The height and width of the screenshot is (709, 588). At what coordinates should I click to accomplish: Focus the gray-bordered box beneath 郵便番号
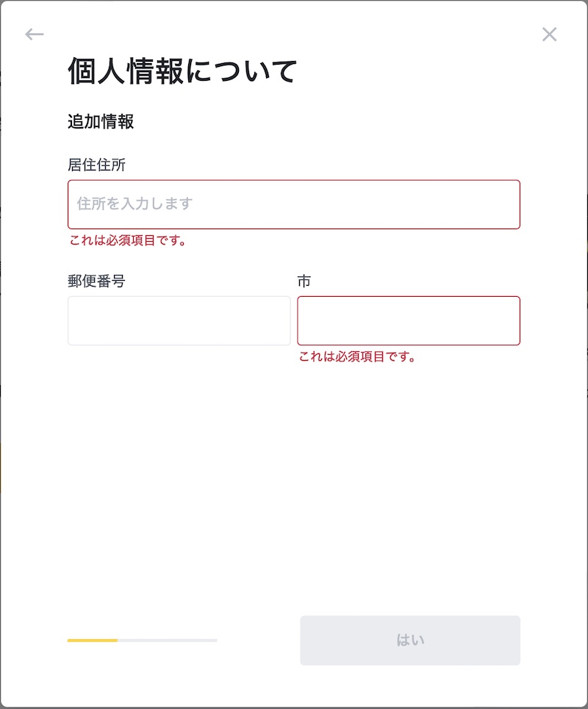click(x=179, y=320)
